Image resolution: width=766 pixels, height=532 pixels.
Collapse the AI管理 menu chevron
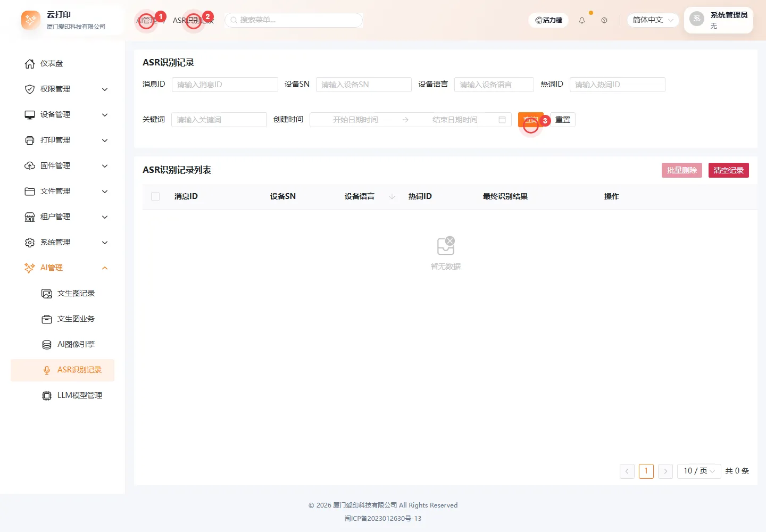pyautogui.click(x=105, y=268)
